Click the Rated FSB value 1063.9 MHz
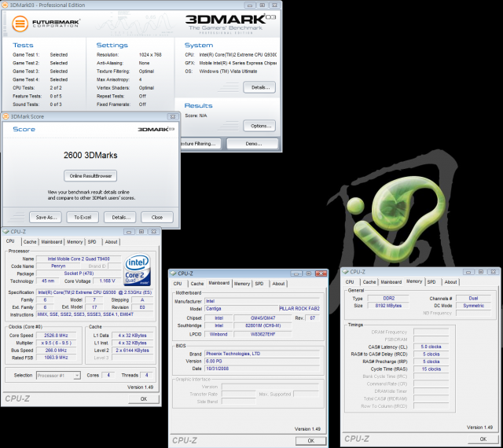Screen dimensions: 503x448 pyautogui.click(x=56, y=358)
